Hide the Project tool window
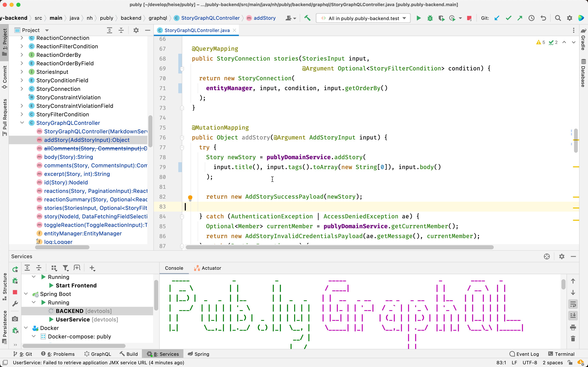 tap(147, 30)
